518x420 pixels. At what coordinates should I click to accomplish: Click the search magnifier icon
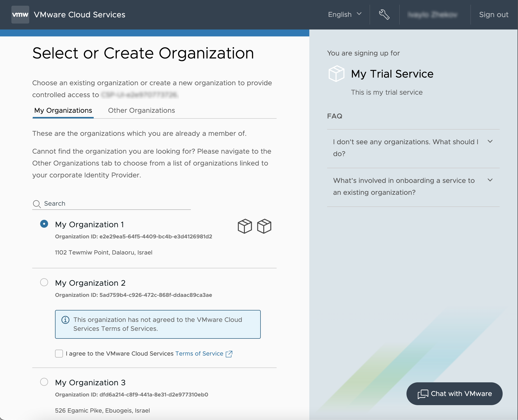37,204
